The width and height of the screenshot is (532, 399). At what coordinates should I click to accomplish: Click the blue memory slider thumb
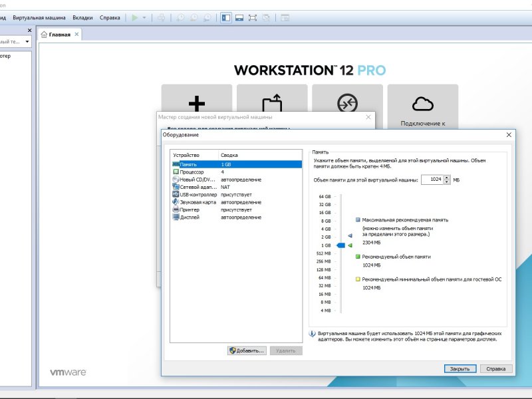(x=340, y=245)
